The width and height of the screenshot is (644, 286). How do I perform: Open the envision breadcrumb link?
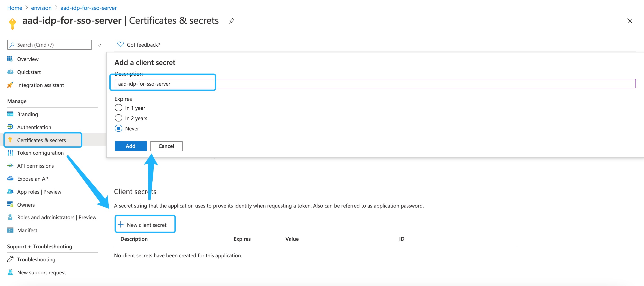pyautogui.click(x=41, y=8)
